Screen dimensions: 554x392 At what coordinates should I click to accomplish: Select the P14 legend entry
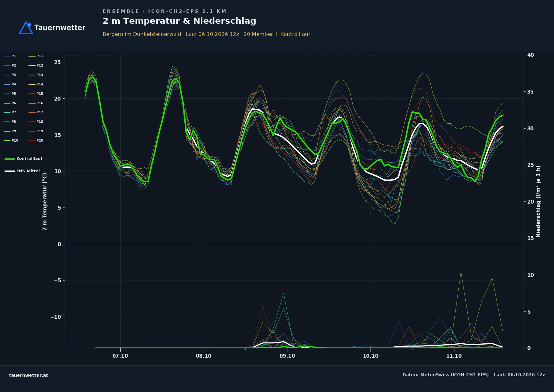(x=36, y=84)
